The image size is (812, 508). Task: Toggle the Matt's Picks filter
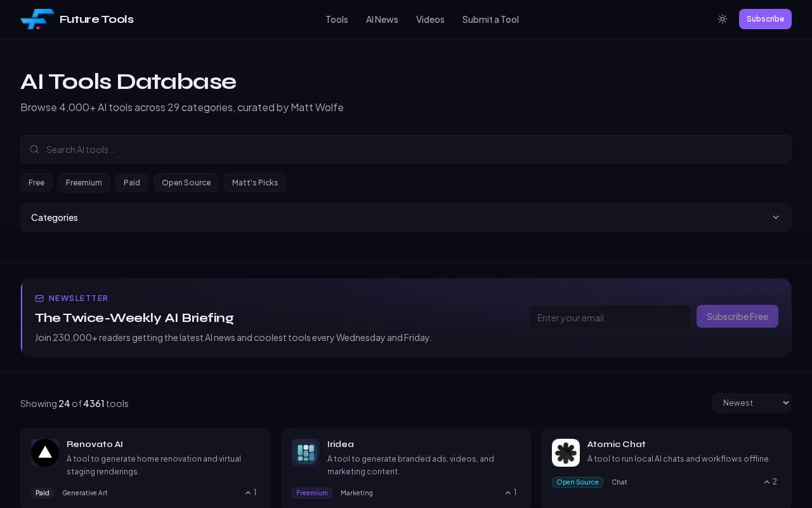click(x=255, y=183)
